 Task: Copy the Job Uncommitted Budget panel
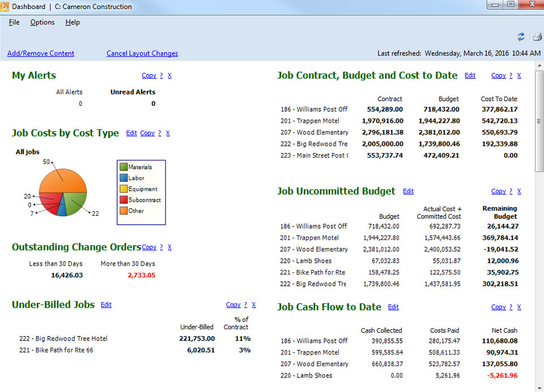click(499, 191)
